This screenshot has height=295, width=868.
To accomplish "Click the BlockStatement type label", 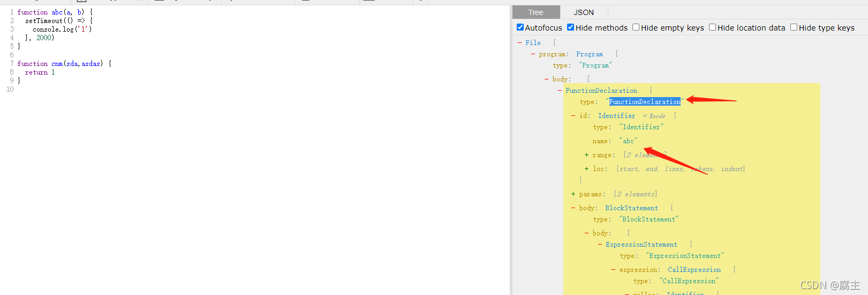I will point(632,208).
